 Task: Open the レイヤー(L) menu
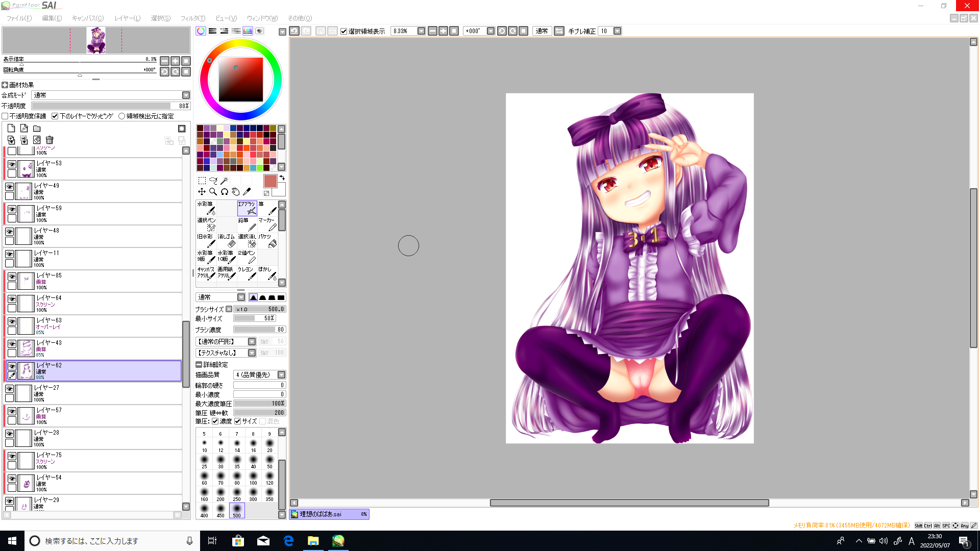pyautogui.click(x=127, y=18)
